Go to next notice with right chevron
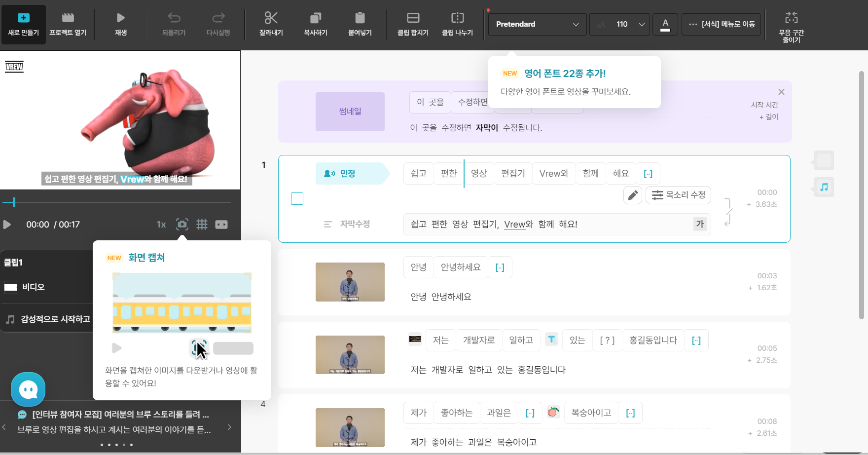This screenshot has width=868, height=455. pyautogui.click(x=229, y=427)
